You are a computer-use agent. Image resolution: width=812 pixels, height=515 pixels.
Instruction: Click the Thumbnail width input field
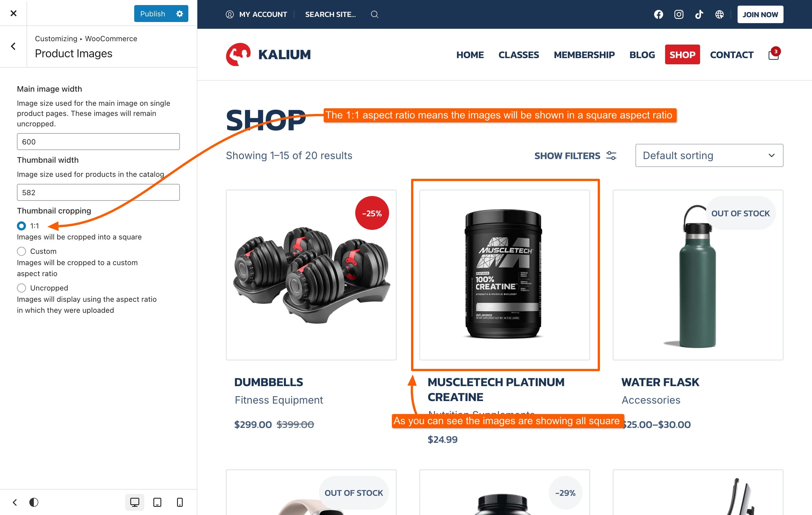(98, 192)
